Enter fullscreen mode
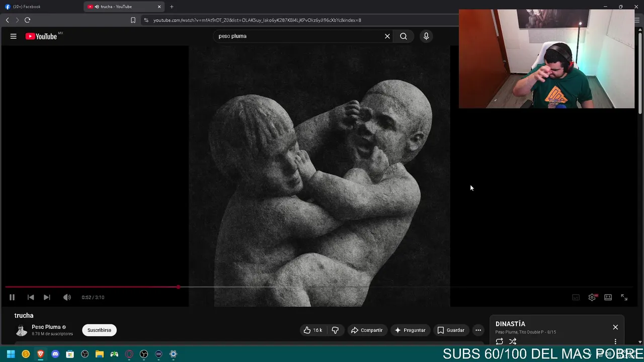 click(624, 297)
